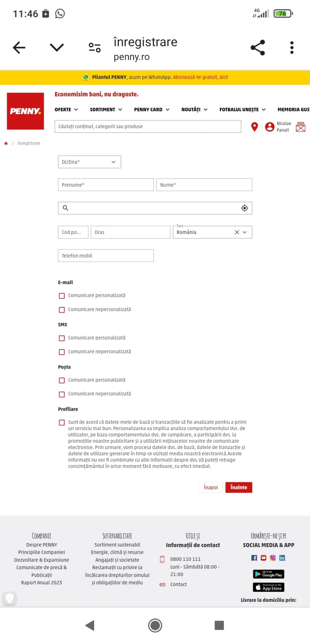
Task: Clear the România country selection
Action: pyautogui.click(x=237, y=232)
